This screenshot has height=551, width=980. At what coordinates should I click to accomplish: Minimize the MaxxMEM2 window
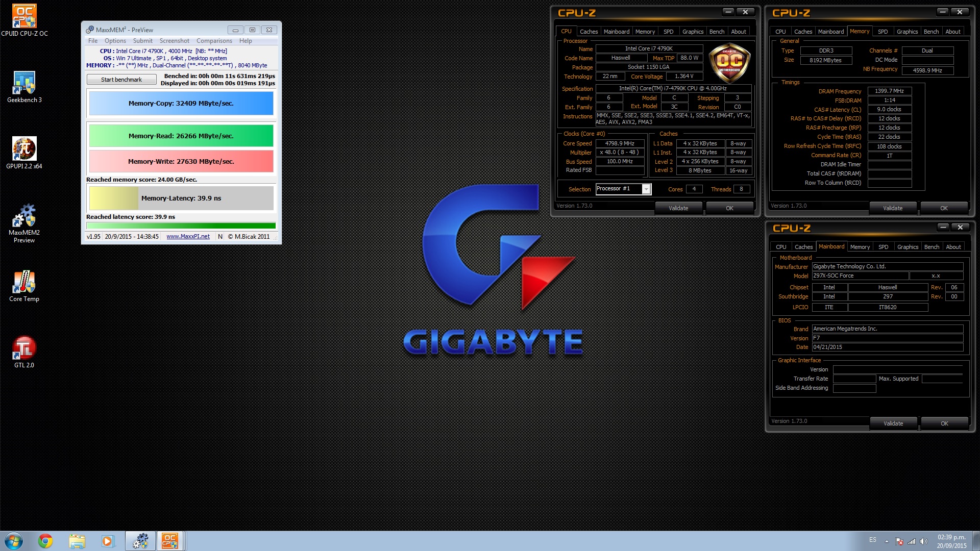[235, 30]
